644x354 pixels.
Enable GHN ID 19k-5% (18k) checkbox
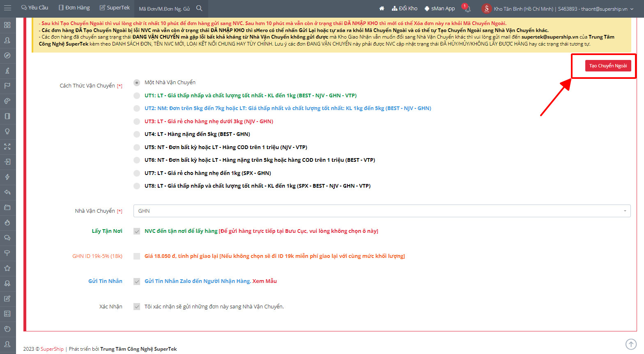point(137,256)
